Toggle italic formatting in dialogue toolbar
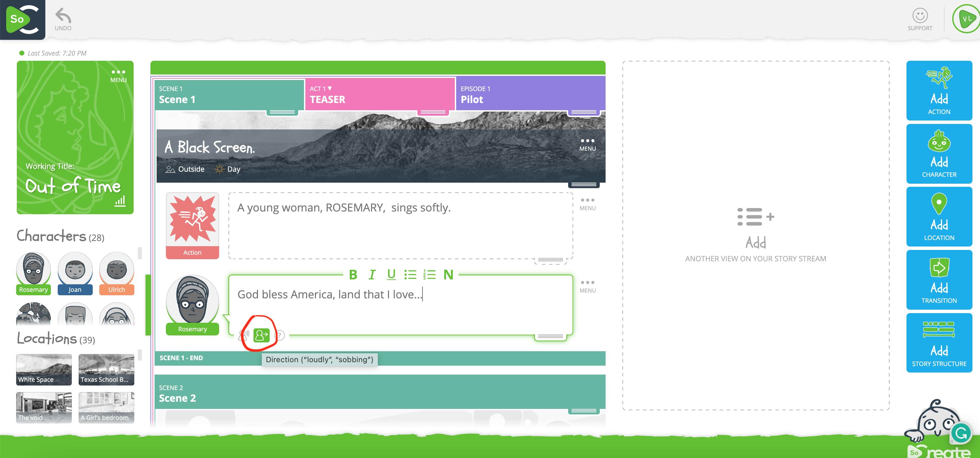The height and width of the screenshot is (458, 980). pos(372,274)
